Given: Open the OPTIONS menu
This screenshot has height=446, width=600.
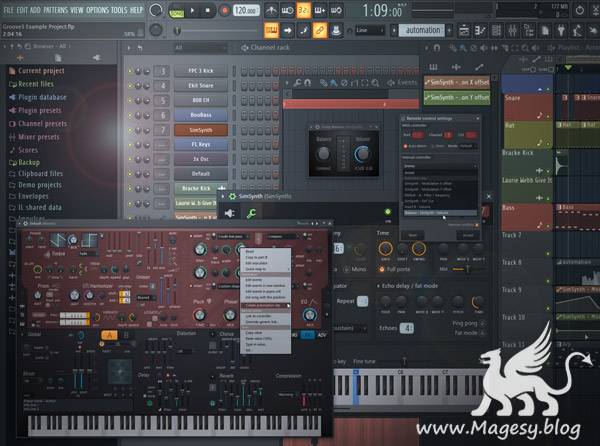Looking at the screenshot, I should pos(98,10).
